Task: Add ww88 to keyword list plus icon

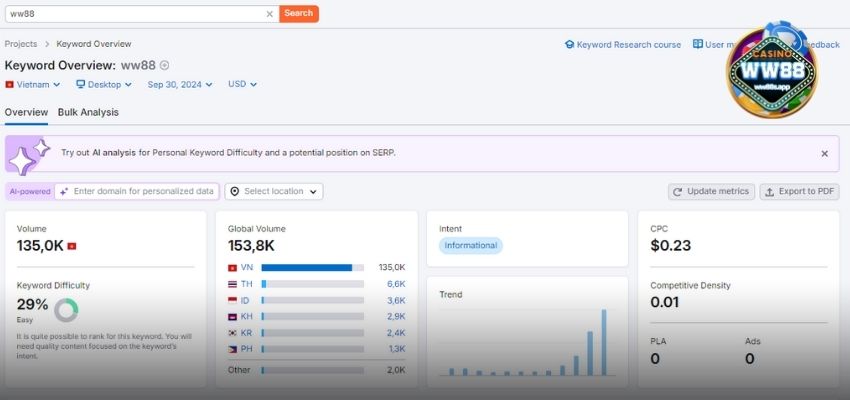Action: coord(164,66)
